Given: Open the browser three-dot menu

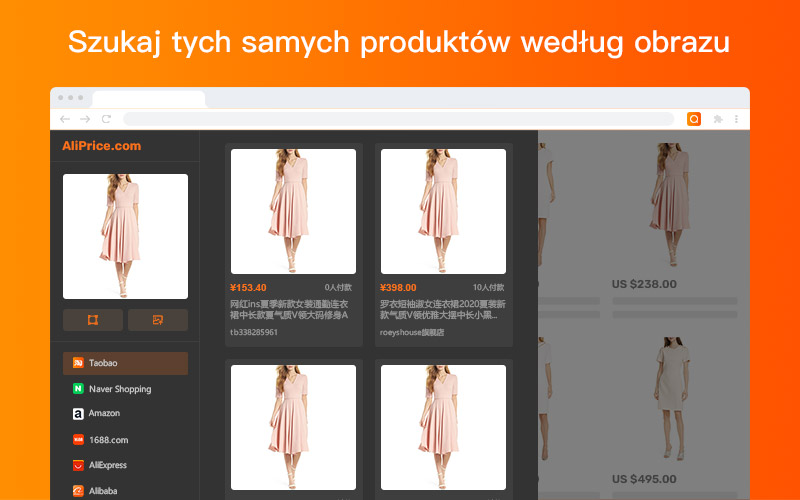Looking at the screenshot, I should [736, 119].
